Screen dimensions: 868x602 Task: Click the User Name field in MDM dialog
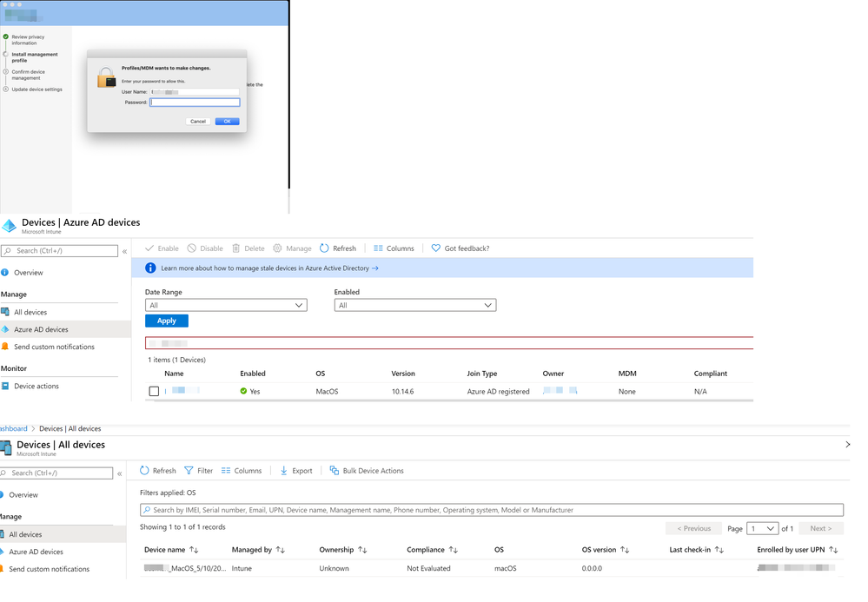(x=195, y=92)
